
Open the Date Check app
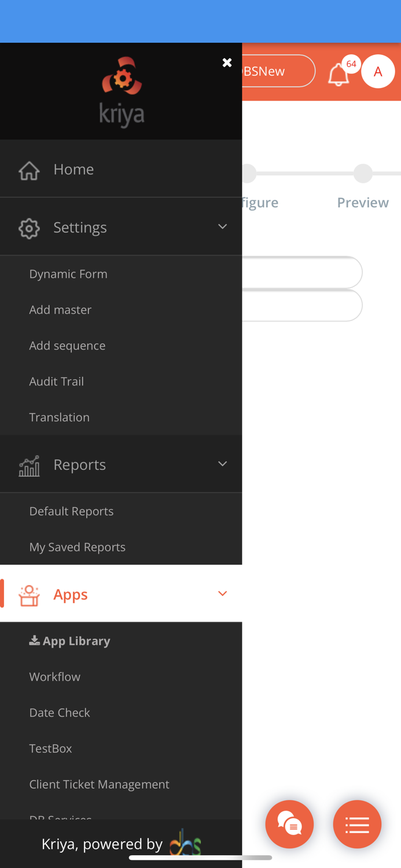click(60, 712)
